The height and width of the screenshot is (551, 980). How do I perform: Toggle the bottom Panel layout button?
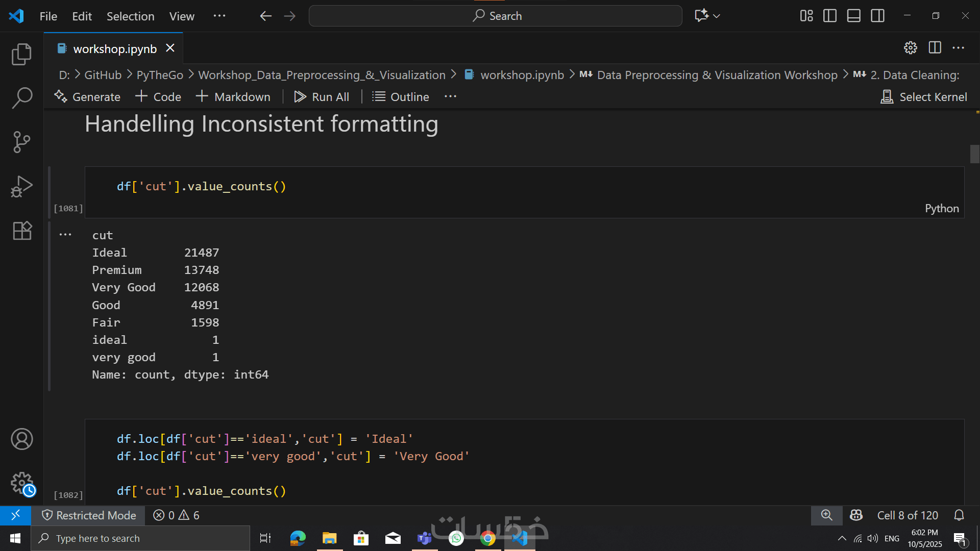coord(854,16)
